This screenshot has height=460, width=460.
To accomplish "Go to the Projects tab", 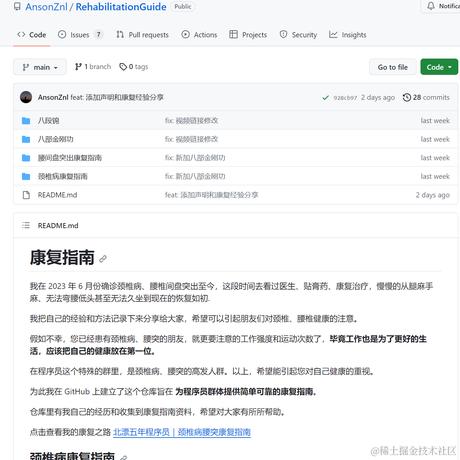I will 248,35.
